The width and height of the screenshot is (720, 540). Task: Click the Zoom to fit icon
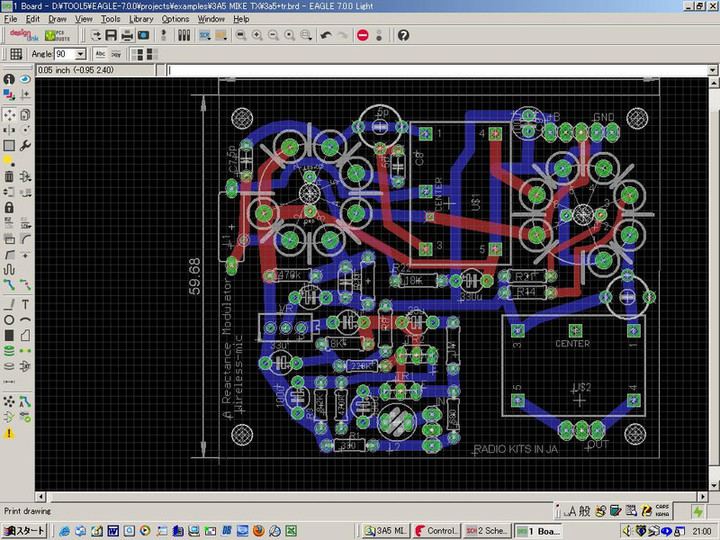point(241,35)
